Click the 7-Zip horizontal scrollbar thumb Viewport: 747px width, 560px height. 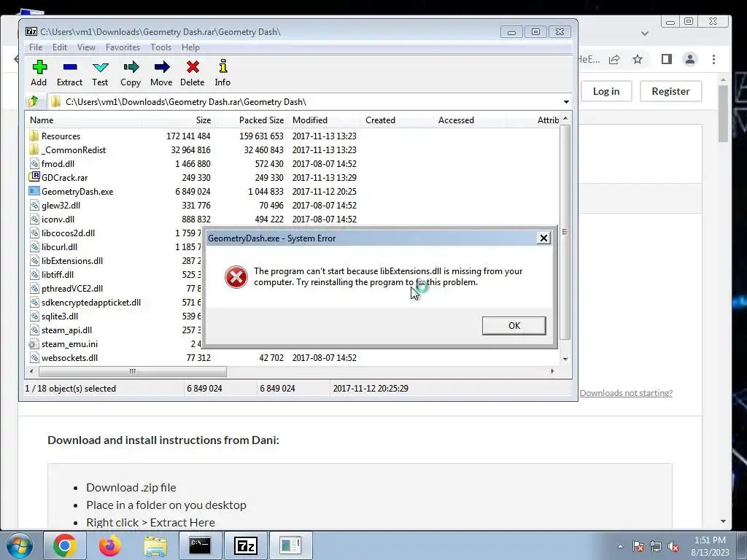(133, 371)
